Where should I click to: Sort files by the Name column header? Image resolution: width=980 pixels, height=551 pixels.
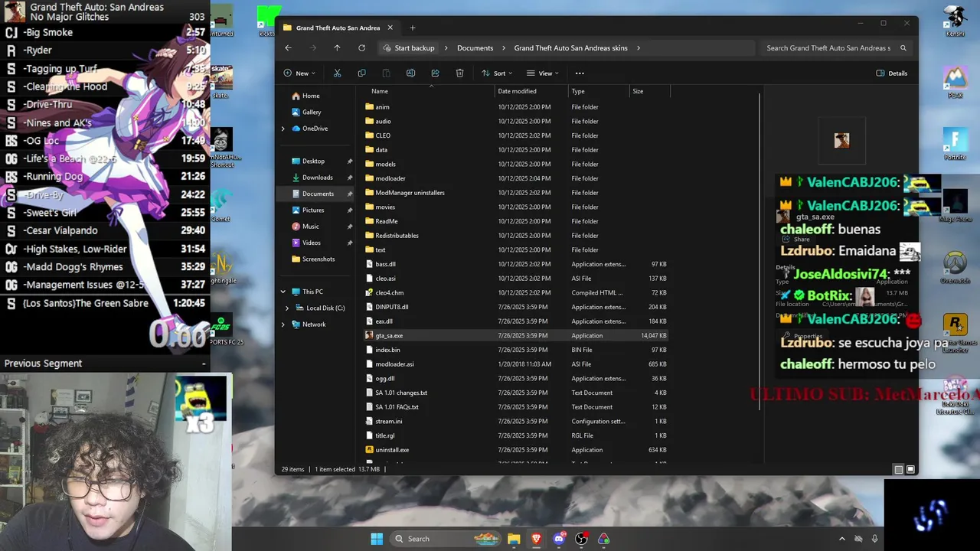(380, 91)
